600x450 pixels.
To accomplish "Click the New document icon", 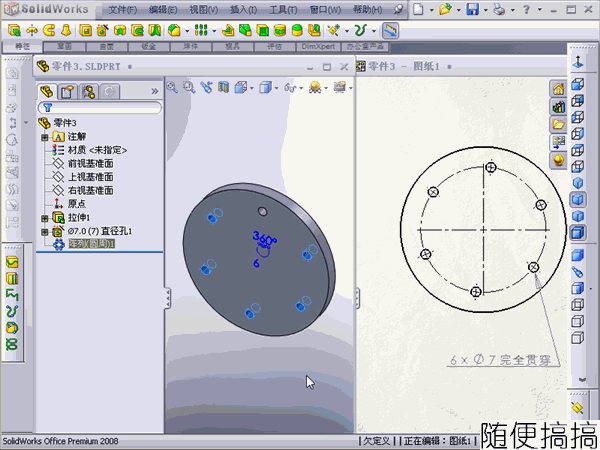I will (418, 9).
